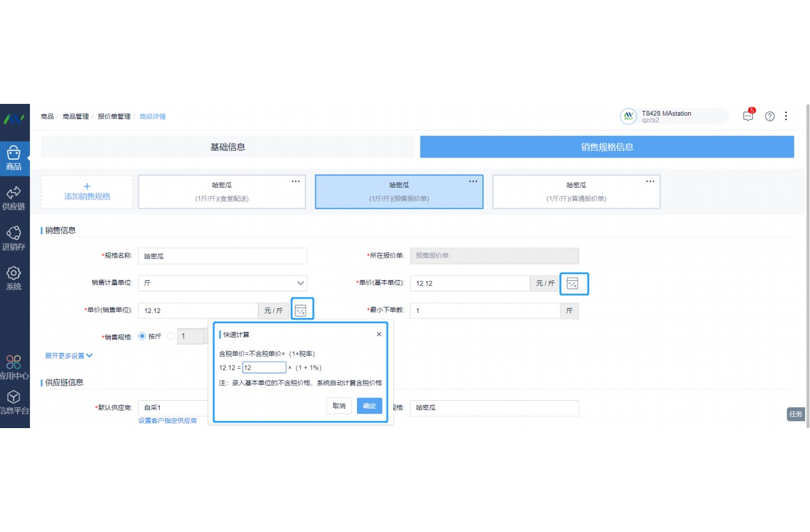Select the 普通报价单 spec card
Viewport: 810px width, 532px height.
pyautogui.click(x=576, y=192)
